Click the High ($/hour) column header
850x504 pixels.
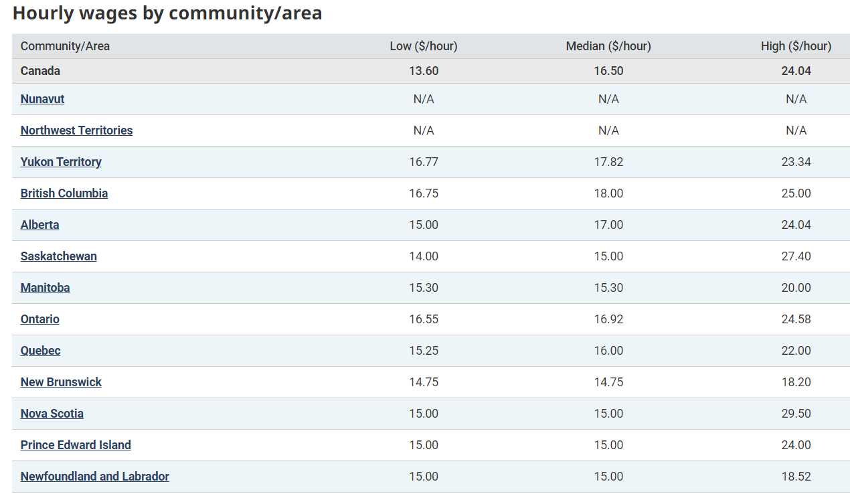pos(796,46)
